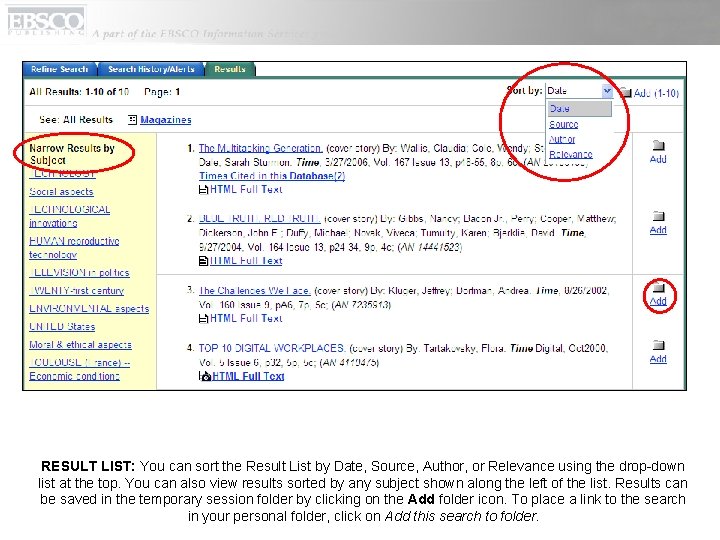Choose Date in sort list
This screenshot has height=540, width=720.
579,109
